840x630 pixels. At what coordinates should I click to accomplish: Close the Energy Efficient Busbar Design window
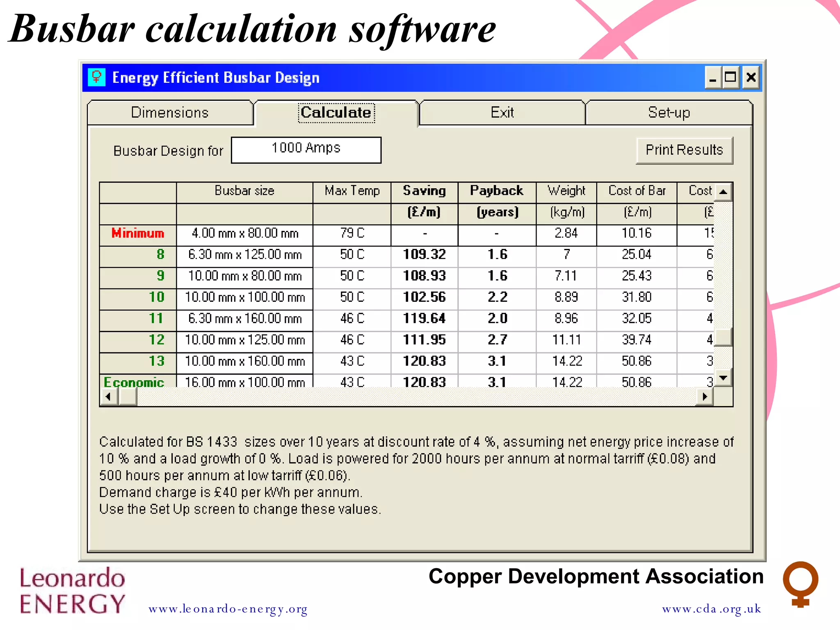point(751,78)
